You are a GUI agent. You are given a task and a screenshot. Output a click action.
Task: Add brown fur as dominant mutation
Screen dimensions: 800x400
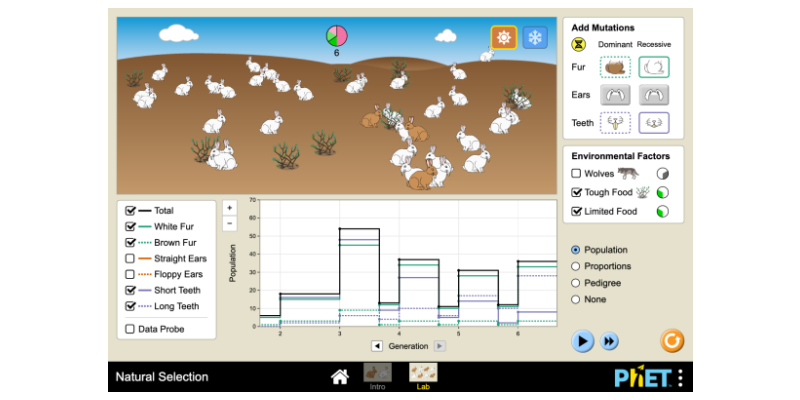pyautogui.click(x=615, y=68)
